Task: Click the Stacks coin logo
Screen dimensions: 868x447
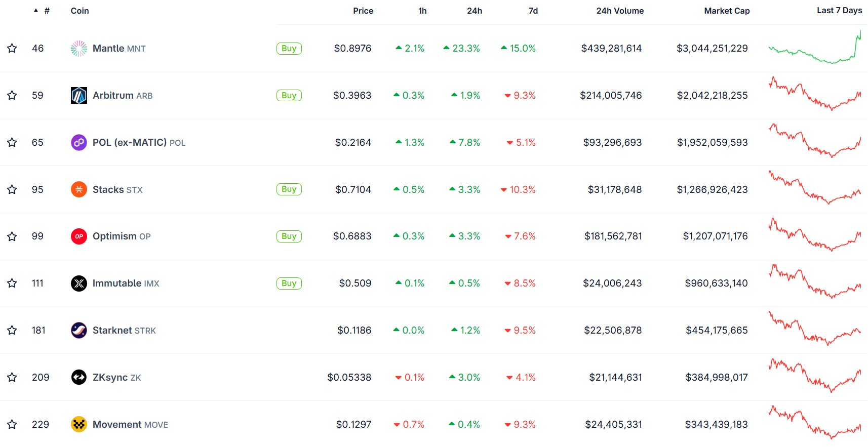Action: point(78,189)
